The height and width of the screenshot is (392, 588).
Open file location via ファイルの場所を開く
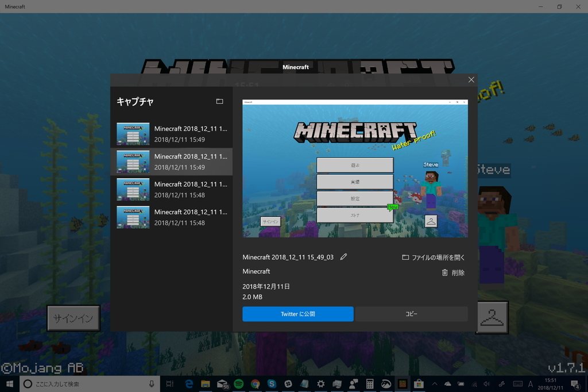coord(433,258)
